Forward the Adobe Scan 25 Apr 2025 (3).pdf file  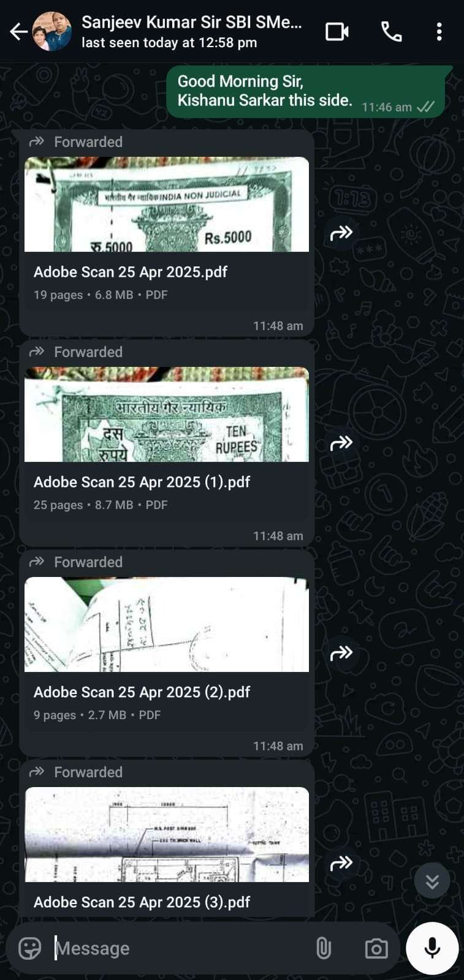pyautogui.click(x=341, y=863)
